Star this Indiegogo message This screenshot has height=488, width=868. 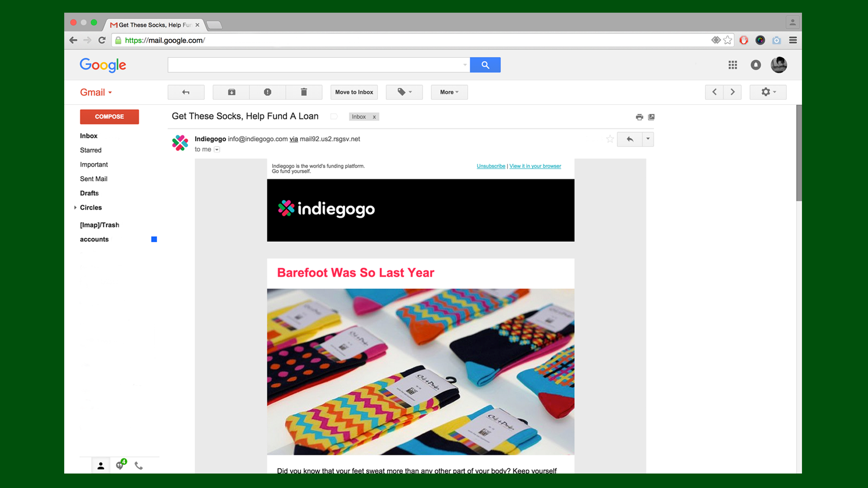pyautogui.click(x=610, y=139)
